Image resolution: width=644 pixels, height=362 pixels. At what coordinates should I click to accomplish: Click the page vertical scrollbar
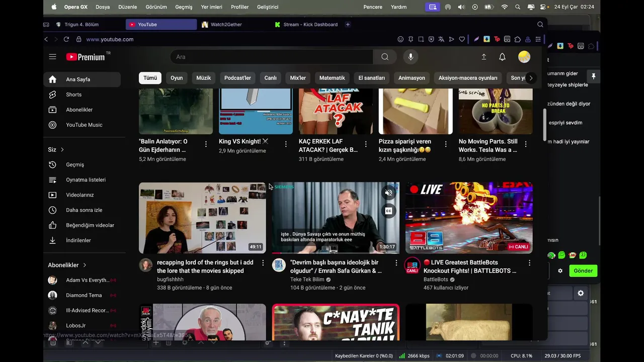click(x=544, y=125)
